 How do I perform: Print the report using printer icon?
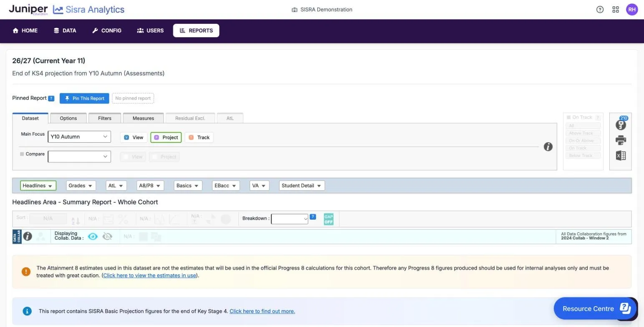[621, 140]
